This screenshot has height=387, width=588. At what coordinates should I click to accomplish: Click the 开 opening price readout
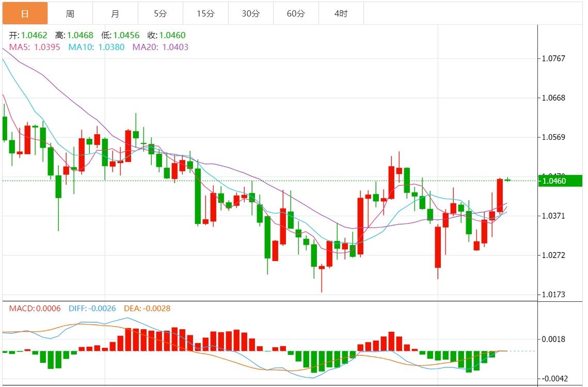point(28,36)
